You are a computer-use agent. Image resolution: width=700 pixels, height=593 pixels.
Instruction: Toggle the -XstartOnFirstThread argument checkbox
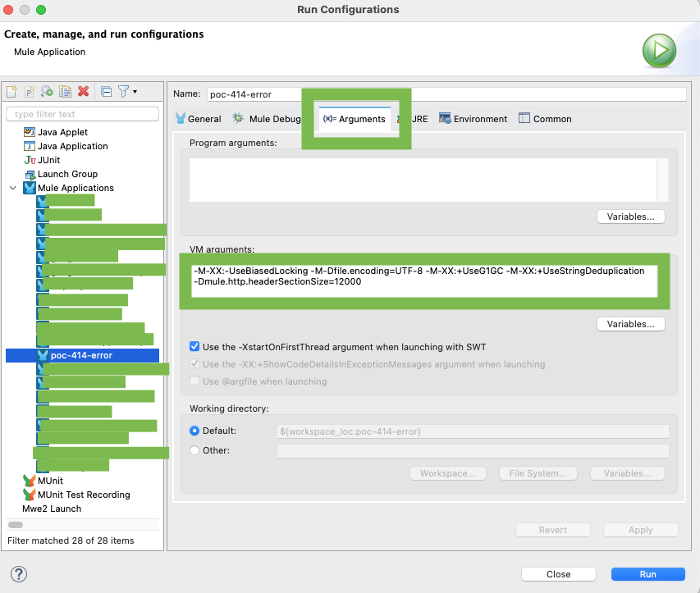pyautogui.click(x=194, y=347)
